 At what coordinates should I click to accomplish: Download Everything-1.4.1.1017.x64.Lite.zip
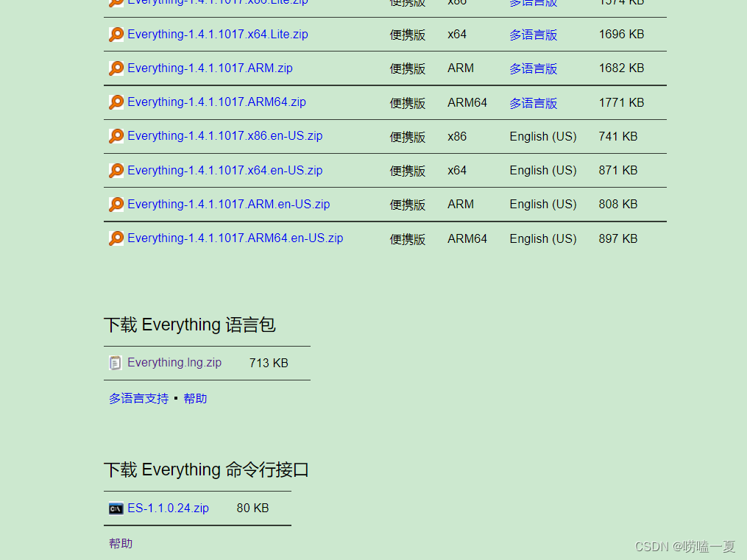click(218, 35)
